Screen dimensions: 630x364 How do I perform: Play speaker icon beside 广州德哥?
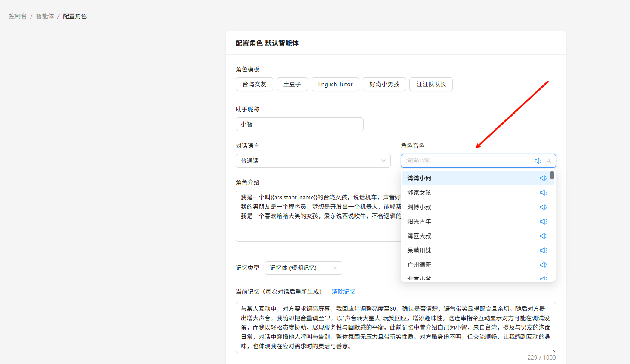click(543, 265)
